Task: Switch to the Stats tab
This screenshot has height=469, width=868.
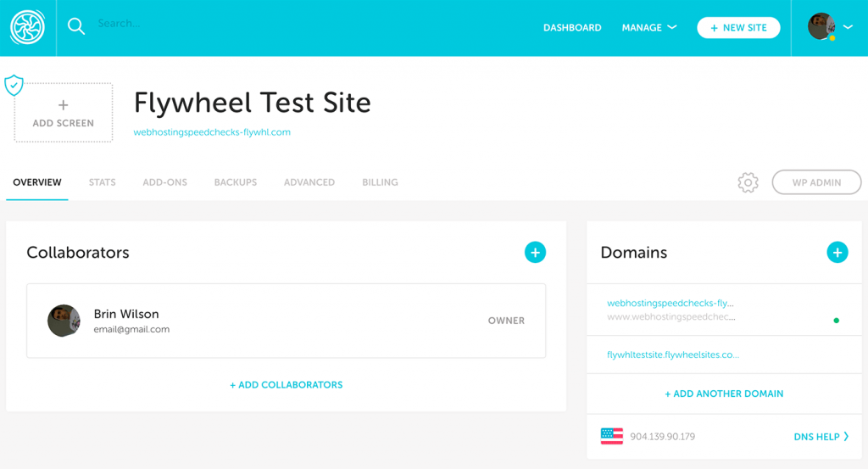Action: (103, 182)
